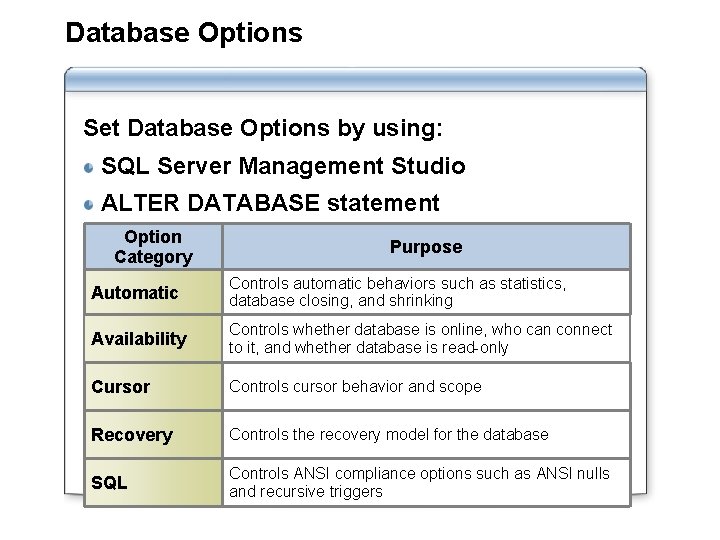Click the automatic behaviors description cell

pos(426,293)
